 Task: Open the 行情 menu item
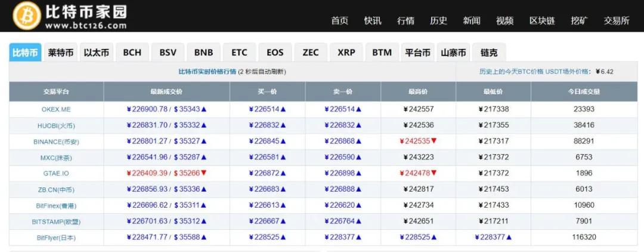pos(405,20)
